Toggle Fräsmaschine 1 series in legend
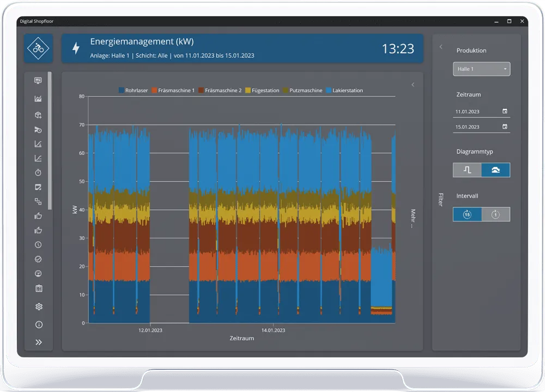Viewport: 545px width, 392px height. (173, 91)
